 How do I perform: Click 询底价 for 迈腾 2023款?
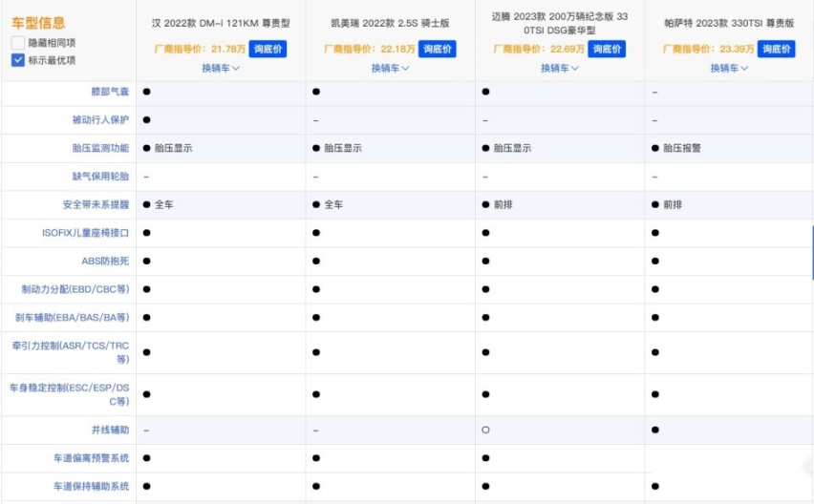[x=607, y=49]
